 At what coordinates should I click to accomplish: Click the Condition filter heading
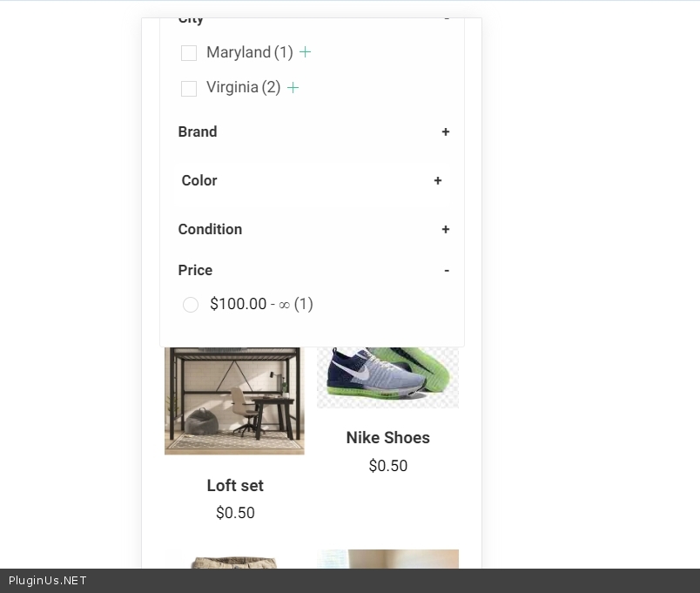pyautogui.click(x=210, y=230)
